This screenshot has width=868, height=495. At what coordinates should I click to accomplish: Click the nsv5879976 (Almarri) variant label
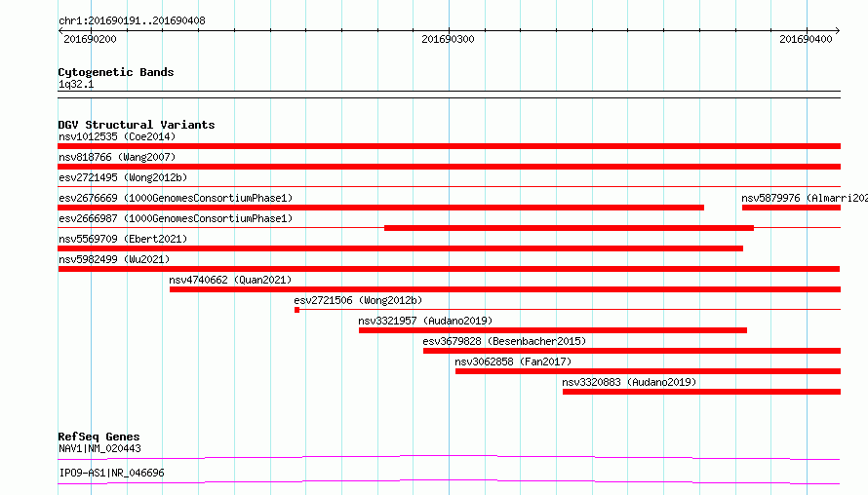coord(805,198)
